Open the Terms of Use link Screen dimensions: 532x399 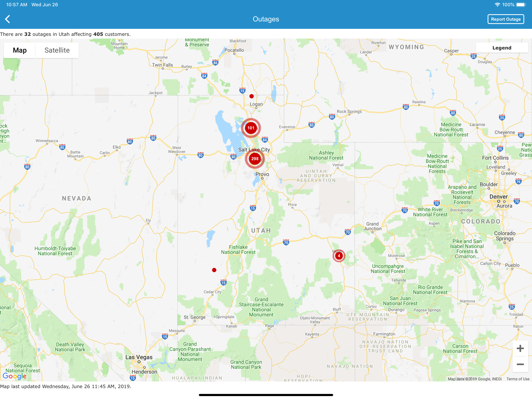click(x=518, y=379)
